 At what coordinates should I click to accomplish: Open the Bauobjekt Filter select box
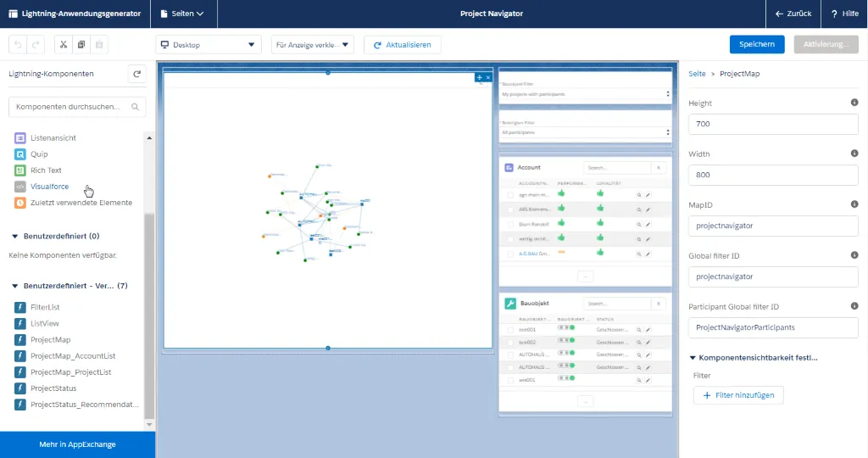point(585,94)
